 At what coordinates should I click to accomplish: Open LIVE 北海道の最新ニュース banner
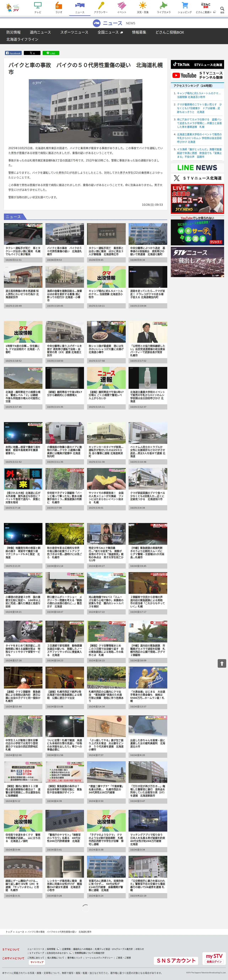[197, 199]
